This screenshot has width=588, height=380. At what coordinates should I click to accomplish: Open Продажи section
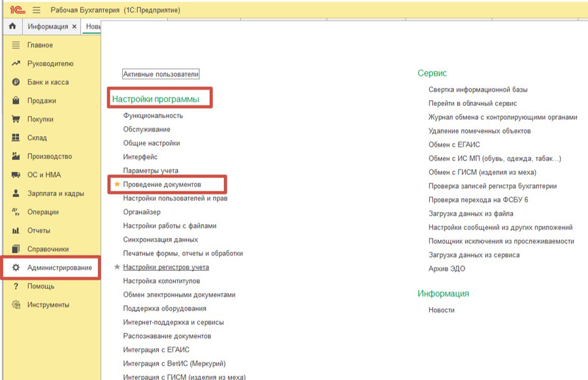(42, 101)
